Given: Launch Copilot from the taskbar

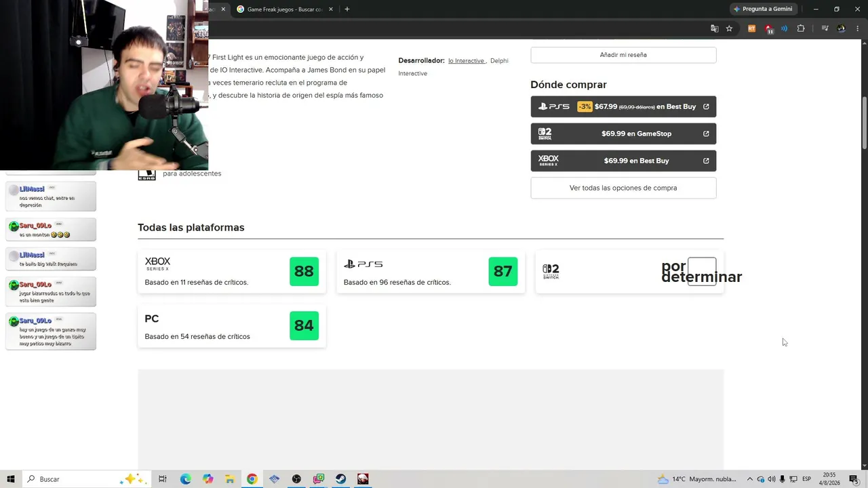Looking at the screenshot, I should coord(208,479).
